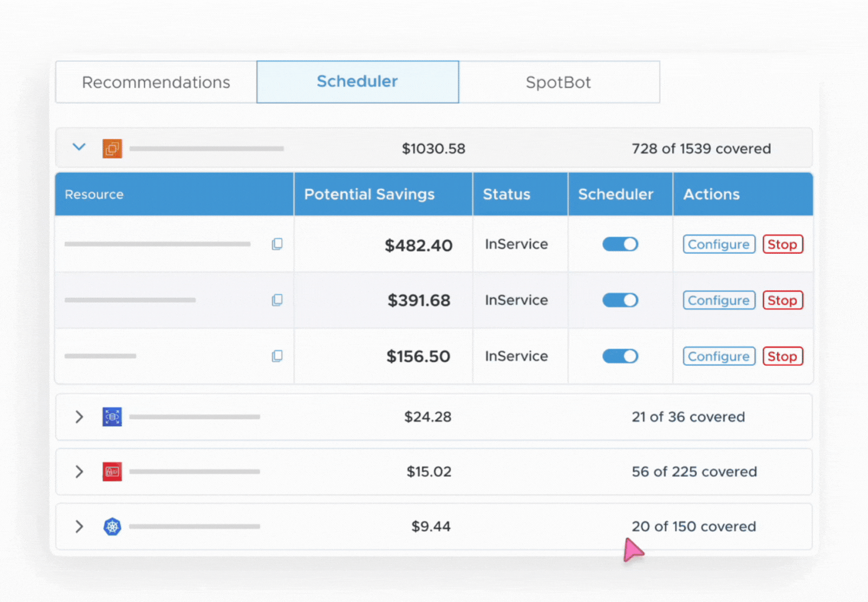Copy resource name in $391.68 row
The image size is (868, 602).
[x=277, y=300]
